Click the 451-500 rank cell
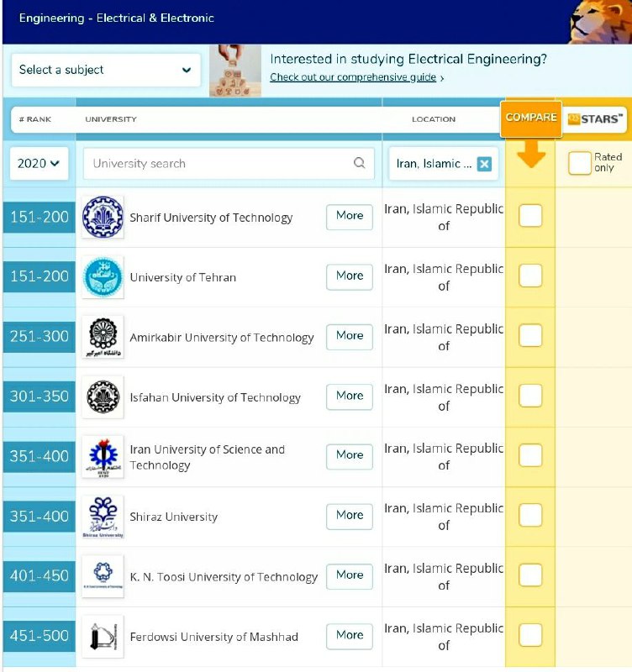 pyautogui.click(x=39, y=636)
